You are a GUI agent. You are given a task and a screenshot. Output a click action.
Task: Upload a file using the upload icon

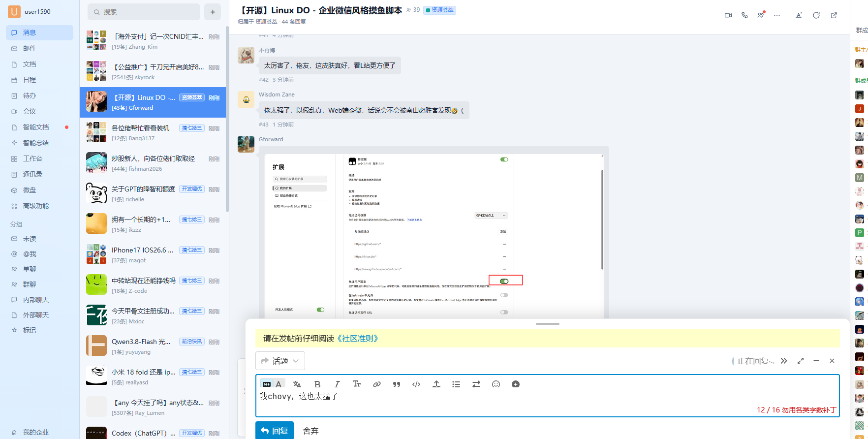click(x=436, y=384)
